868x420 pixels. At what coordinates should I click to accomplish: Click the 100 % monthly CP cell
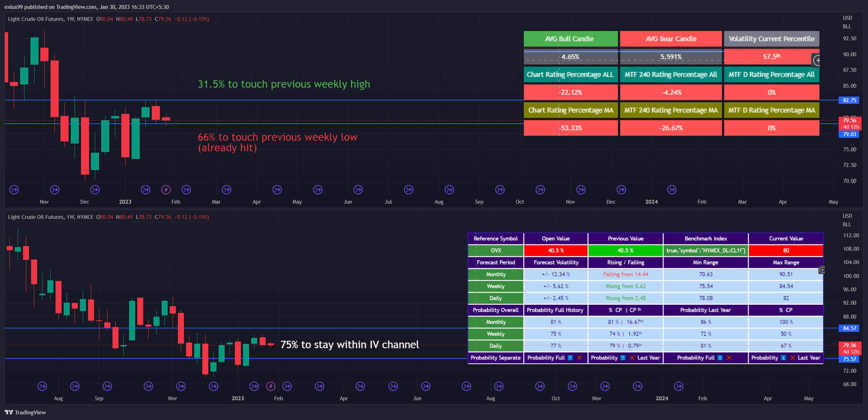(x=786, y=322)
